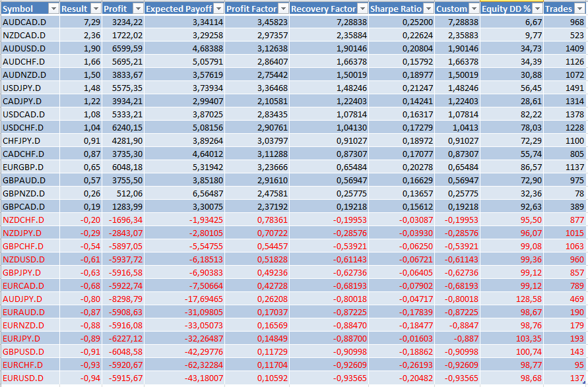Click recovery factor 2,35884 for NZDCAD.D
Screen dimensions: 588x387
tap(351, 35)
